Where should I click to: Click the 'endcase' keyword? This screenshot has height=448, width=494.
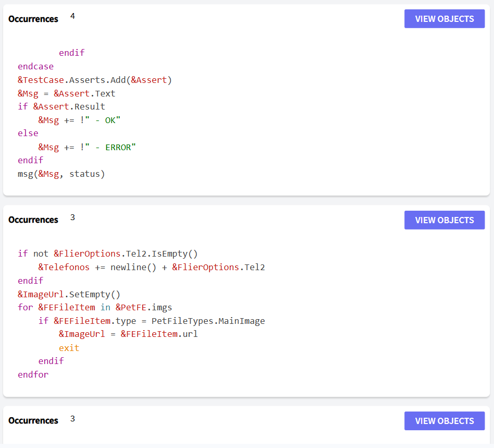point(35,67)
